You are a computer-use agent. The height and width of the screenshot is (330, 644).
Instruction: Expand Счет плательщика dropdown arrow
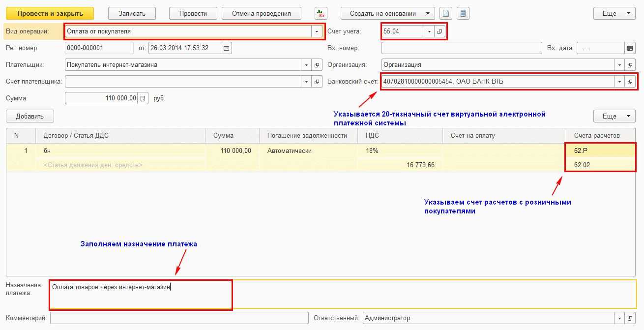(306, 82)
